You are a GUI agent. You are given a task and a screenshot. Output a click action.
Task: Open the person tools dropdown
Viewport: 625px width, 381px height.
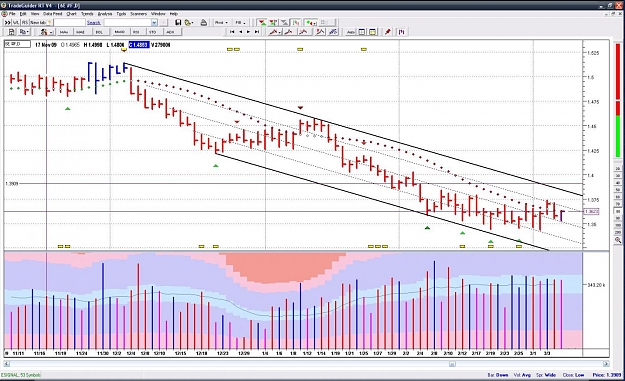tap(46, 32)
